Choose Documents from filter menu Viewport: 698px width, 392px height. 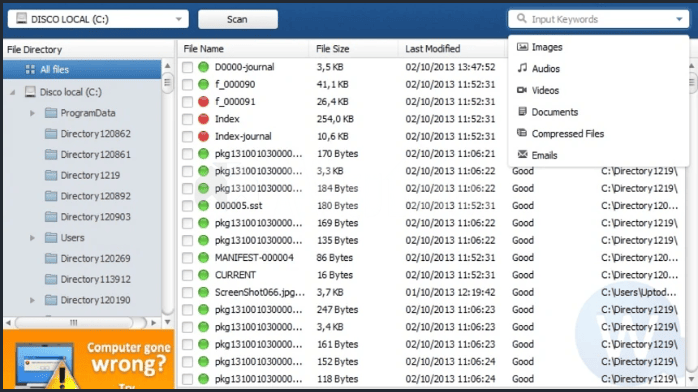pyautogui.click(x=598, y=112)
